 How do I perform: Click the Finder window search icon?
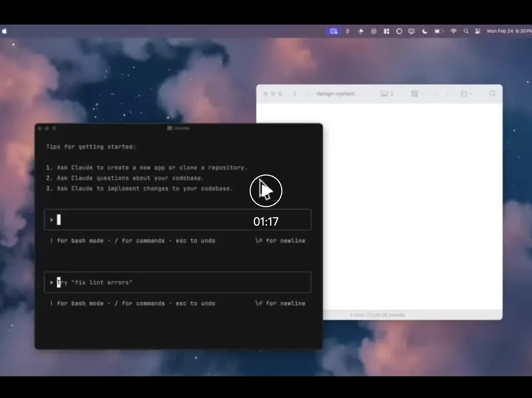click(x=492, y=94)
